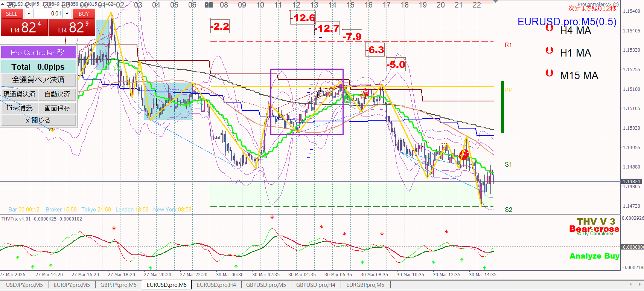This screenshot has width=644, height=291.
Task: Collapse the one-click trading panel triangle
Action: (x=3, y=4)
